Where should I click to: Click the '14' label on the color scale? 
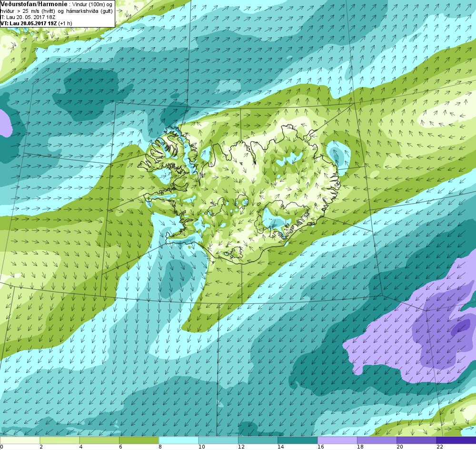tap(281, 447)
